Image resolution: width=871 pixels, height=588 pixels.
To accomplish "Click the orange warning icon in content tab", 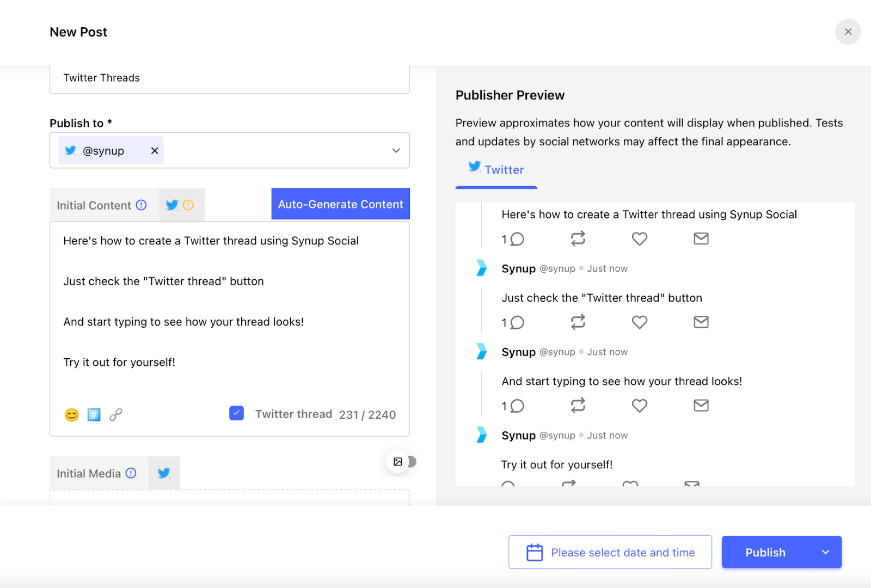I will [x=188, y=205].
